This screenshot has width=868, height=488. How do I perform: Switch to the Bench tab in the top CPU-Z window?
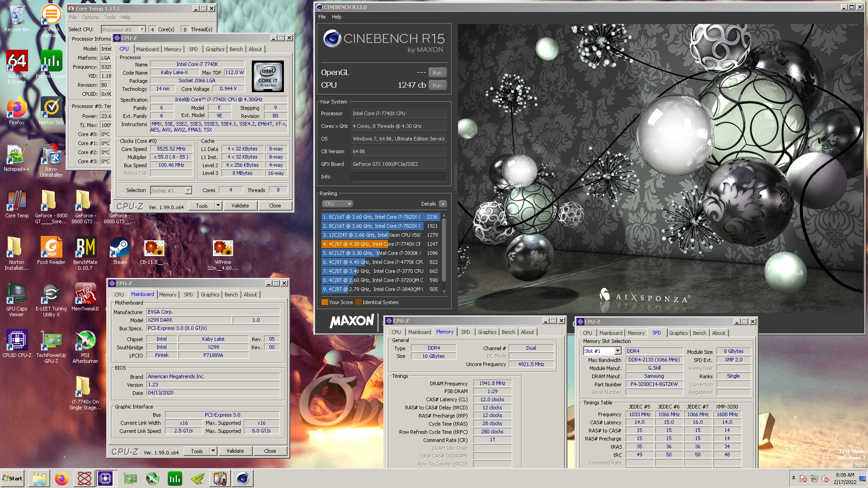(236, 49)
